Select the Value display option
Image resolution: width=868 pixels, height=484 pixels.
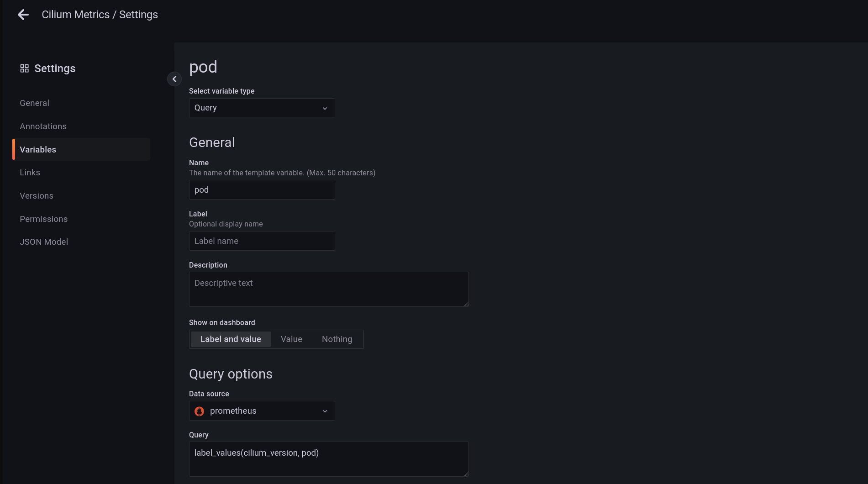[291, 339]
